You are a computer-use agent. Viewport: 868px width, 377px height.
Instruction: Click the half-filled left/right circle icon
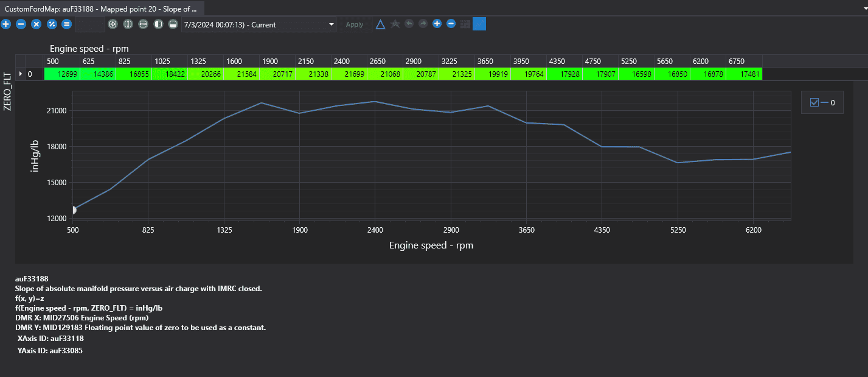pyautogui.click(x=158, y=24)
